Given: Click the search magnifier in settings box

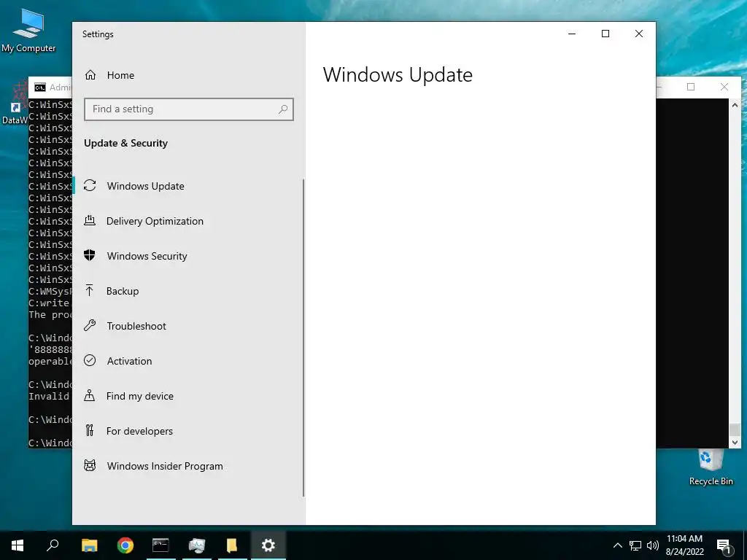Looking at the screenshot, I should click(283, 109).
